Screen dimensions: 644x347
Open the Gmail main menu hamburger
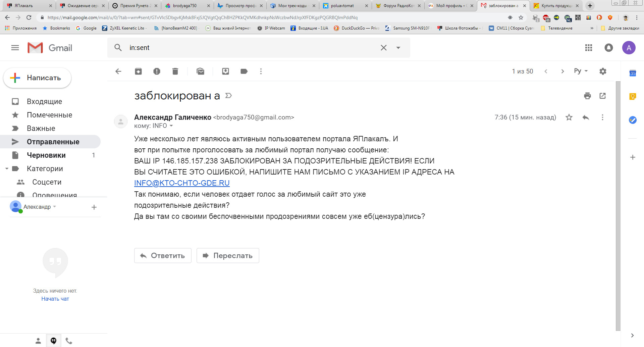[x=15, y=48]
